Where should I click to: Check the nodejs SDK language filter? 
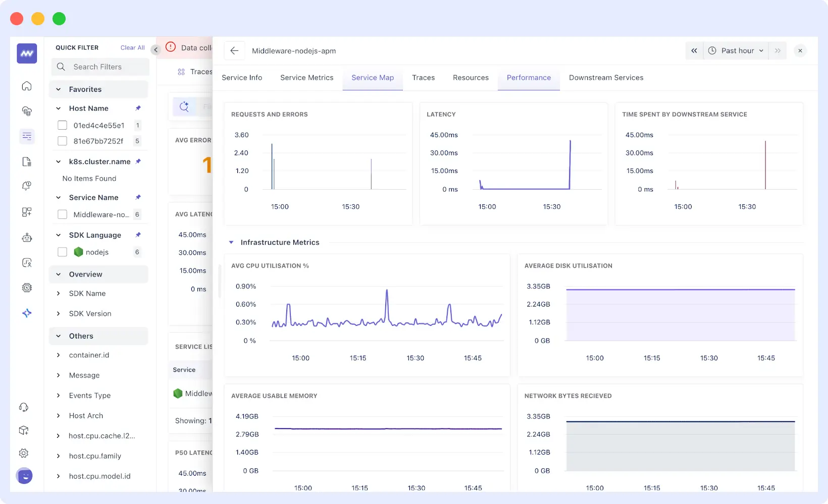click(x=62, y=252)
